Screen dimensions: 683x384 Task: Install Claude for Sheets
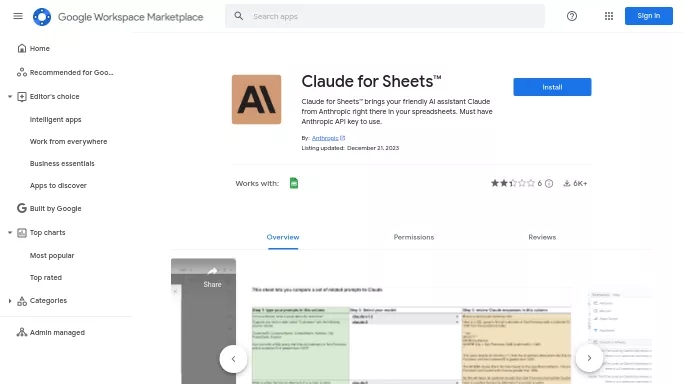pyautogui.click(x=552, y=87)
